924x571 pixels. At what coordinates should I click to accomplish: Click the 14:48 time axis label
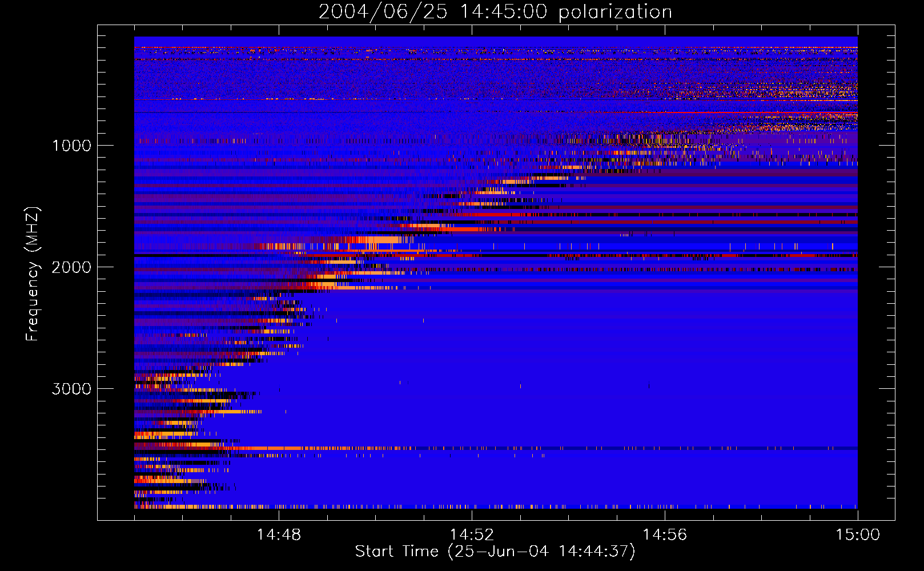(279, 535)
